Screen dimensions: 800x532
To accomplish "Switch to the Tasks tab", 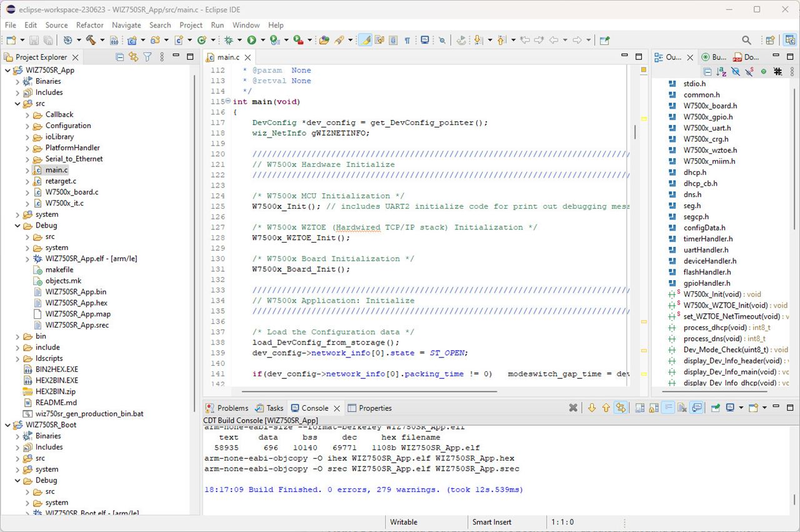I will (x=269, y=408).
